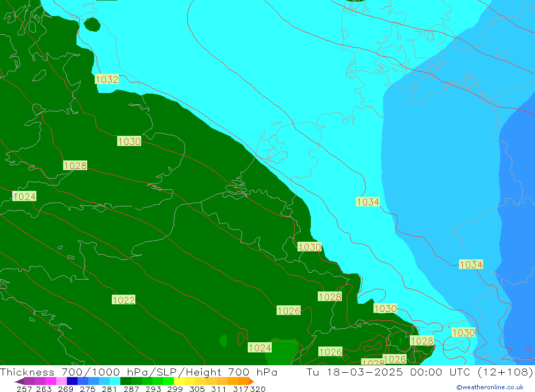535x392 pixels.
Task: Click the purple left arrow end of legend
Action: [19, 381]
